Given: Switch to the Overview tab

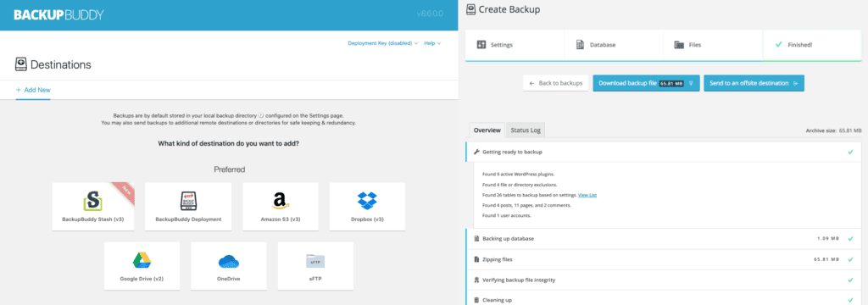Looking at the screenshot, I should (x=487, y=130).
